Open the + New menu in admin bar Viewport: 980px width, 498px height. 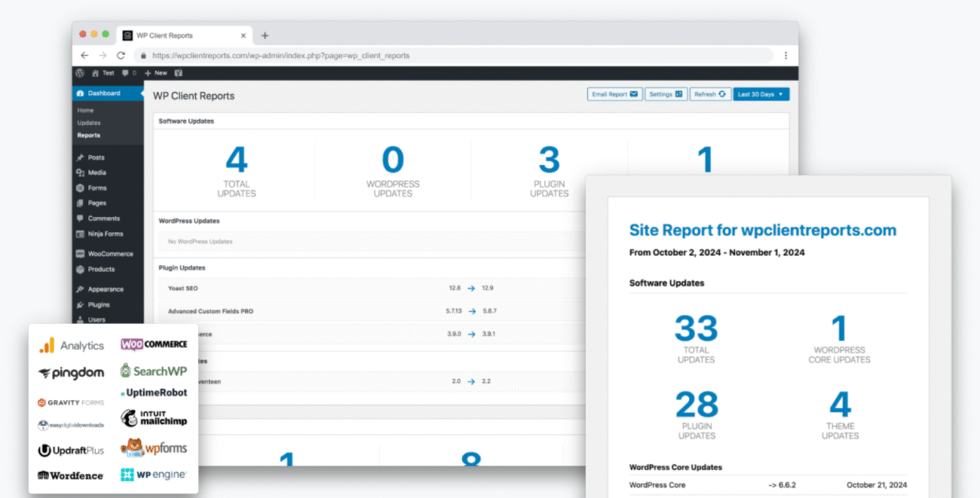(155, 73)
